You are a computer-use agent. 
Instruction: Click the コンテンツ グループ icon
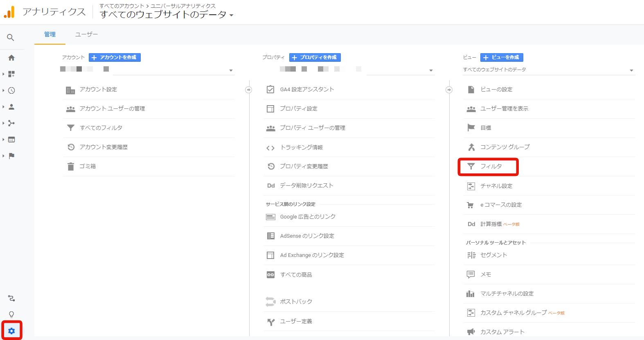pos(471,147)
